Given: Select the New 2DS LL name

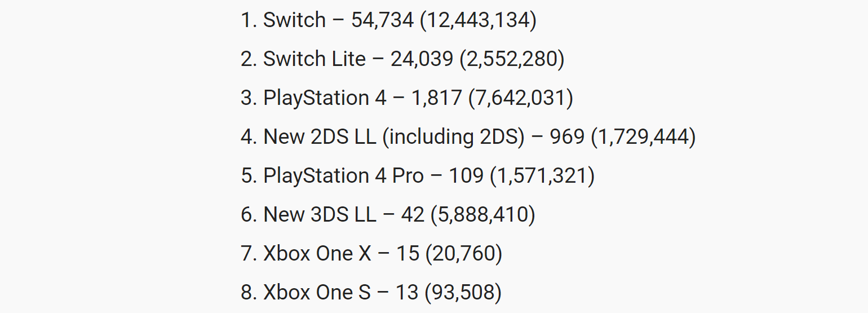Looking at the screenshot, I should coord(320,137).
